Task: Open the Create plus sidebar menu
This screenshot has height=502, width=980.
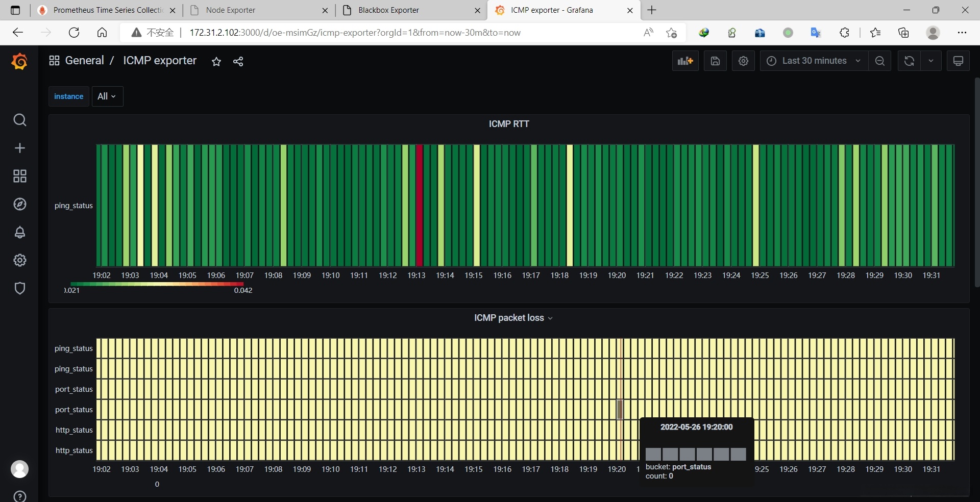Action: click(x=20, y=148)
